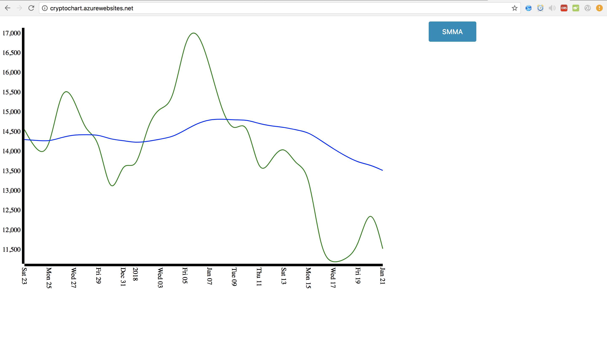Click the Sat 13 x-axis label
The width and height of the screenshot is (607, 364).
click(x=283, y=276)
